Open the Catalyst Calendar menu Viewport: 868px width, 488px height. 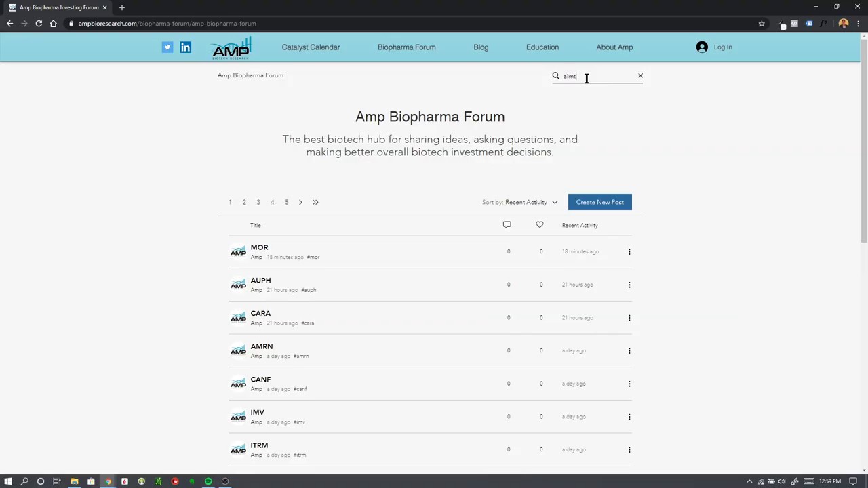click(x=311, y=47)
